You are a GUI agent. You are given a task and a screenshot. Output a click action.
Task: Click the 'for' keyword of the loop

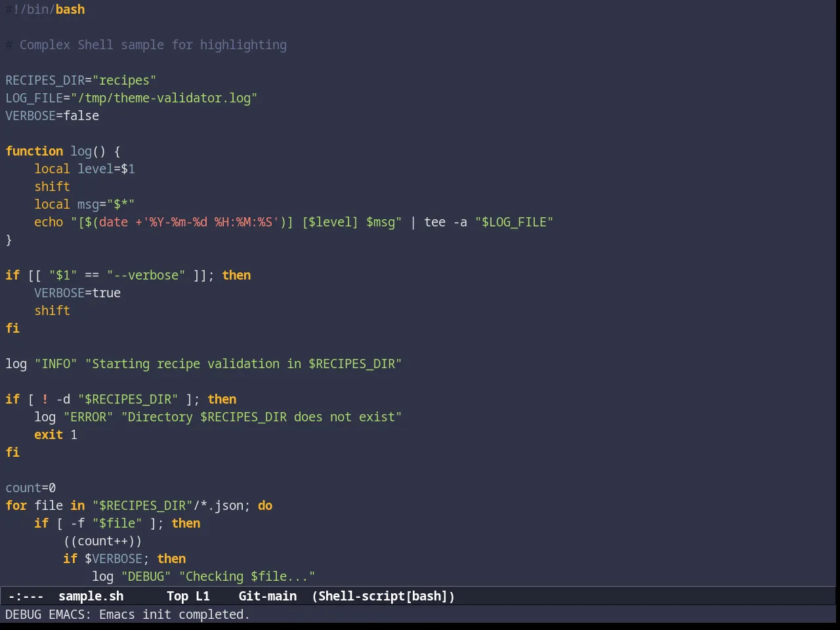pyautogui.click(x=16, y=505)
